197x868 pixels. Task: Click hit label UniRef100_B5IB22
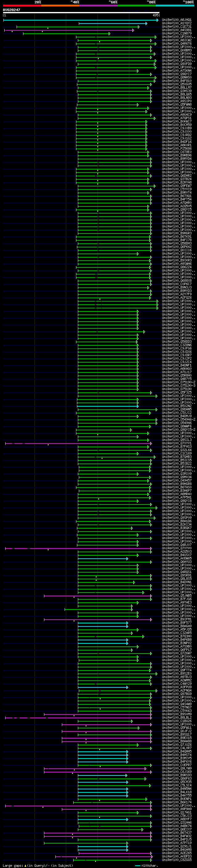[177, 464]
